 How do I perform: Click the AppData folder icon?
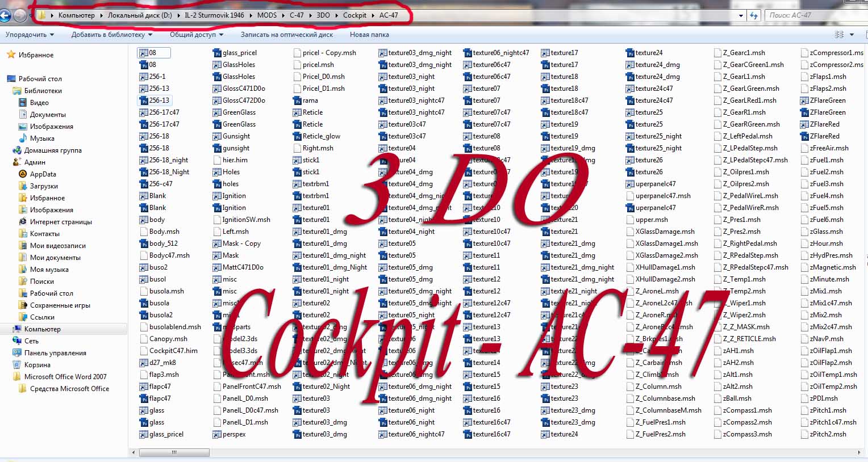pyautogui.click(x=23, y=174)
